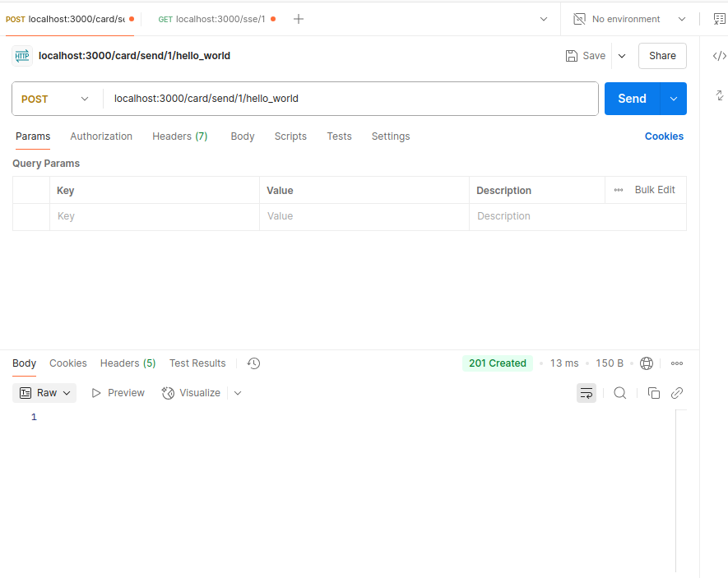Open the Raw format dropdown

(44, 393)
